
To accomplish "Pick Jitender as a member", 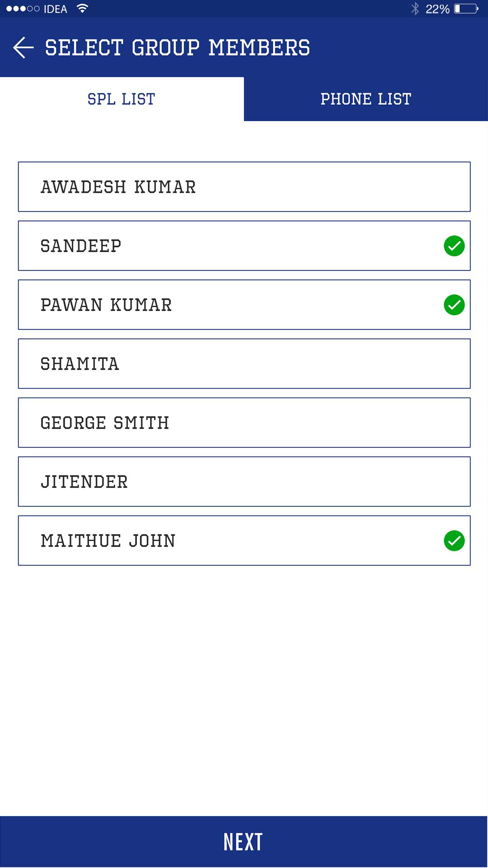I will 244,481.
